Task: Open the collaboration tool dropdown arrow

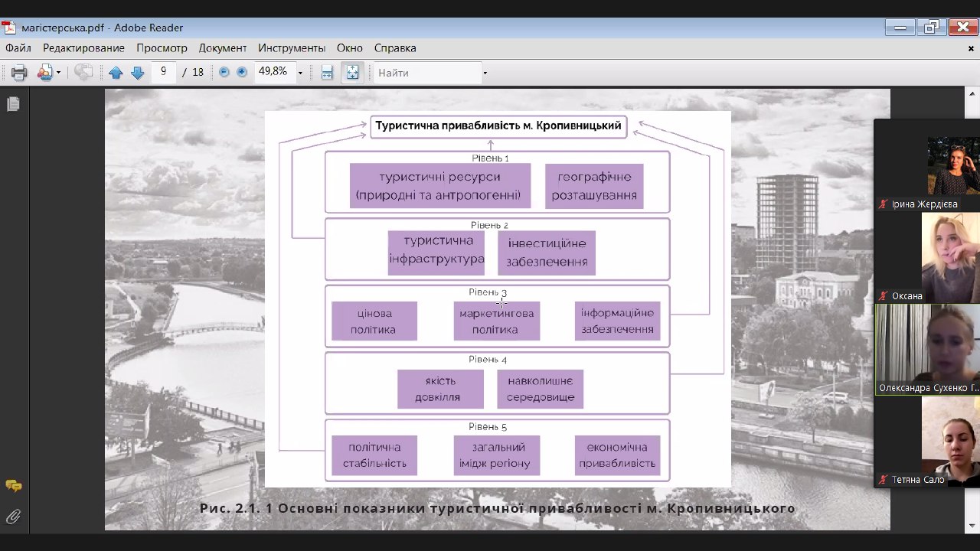Action: click(59, 73)
